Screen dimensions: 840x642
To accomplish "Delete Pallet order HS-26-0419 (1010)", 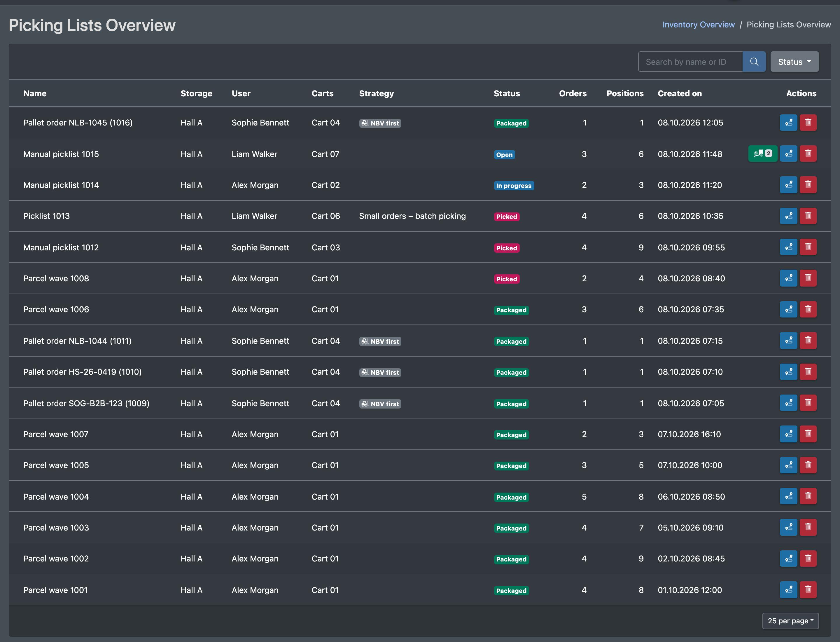I will tap(808, 372).
